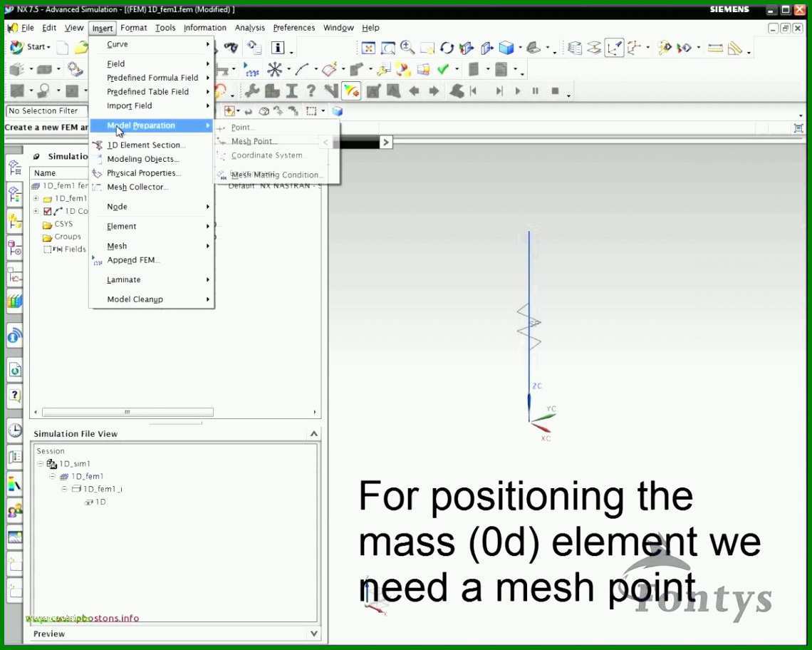The height and width of the screenshot is (650, 812).
Task: Collapse the 1D_fem1 node in Simulation File View
Action: click(52, 476)
